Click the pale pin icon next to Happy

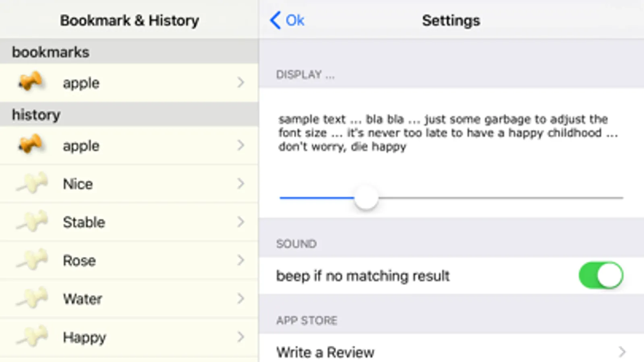pyautogui.click(x=32, y=337)
